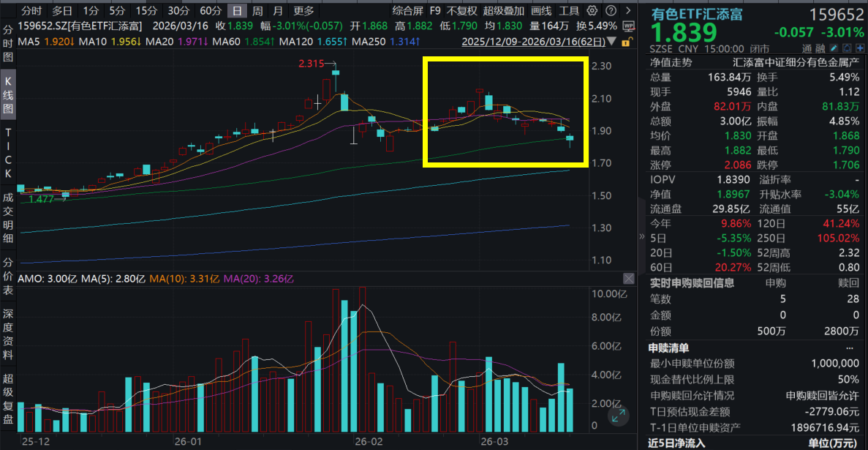Viewport: 868px width, 450px height.
Task: Click the 综合屏 toolbar button
Action: 407,11
